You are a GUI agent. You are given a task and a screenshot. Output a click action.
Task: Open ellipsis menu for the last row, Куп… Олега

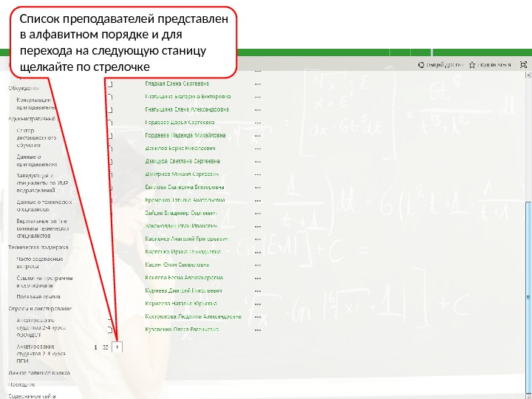[x=258, y=330]
